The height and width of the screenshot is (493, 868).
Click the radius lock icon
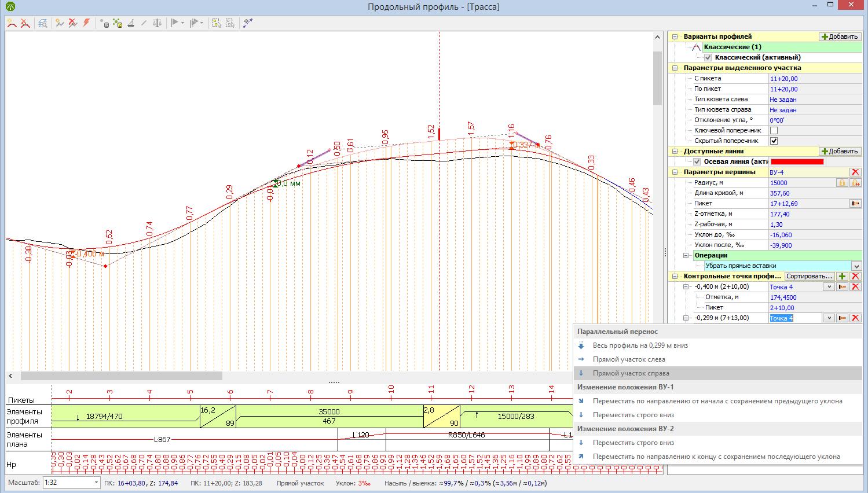pos(842,183)
